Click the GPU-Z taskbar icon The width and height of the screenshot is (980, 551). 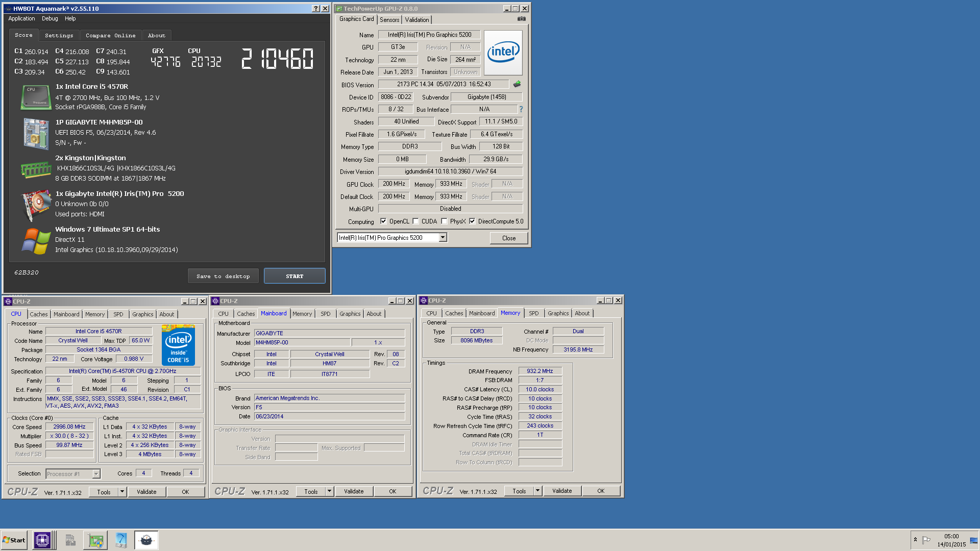click(95, 540)
